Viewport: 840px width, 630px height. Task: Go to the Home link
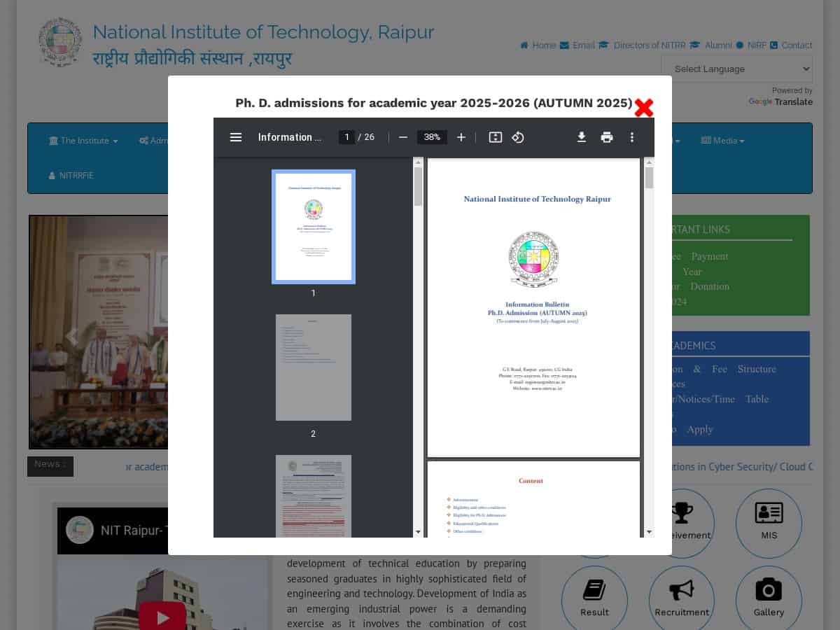[x=538, y=45]
